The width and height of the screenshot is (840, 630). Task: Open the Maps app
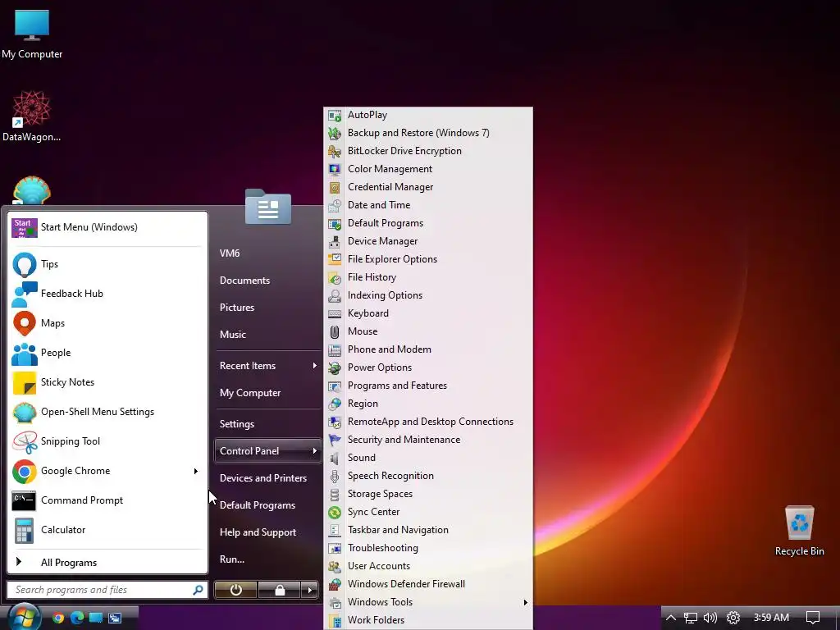[107, 323]
